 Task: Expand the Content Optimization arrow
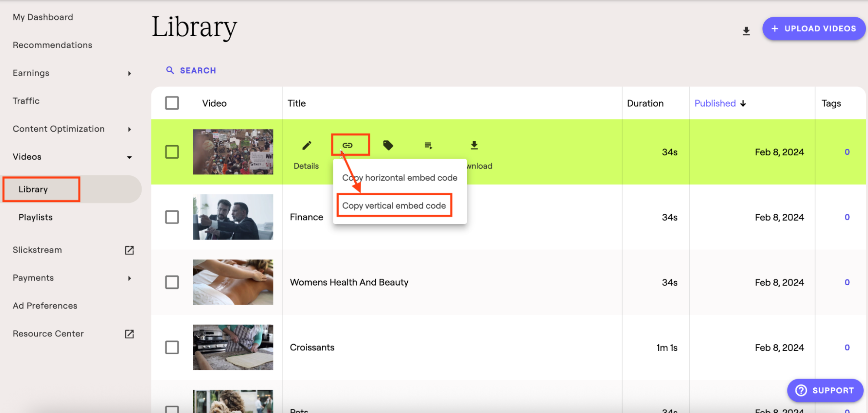(x=129, y=129)
